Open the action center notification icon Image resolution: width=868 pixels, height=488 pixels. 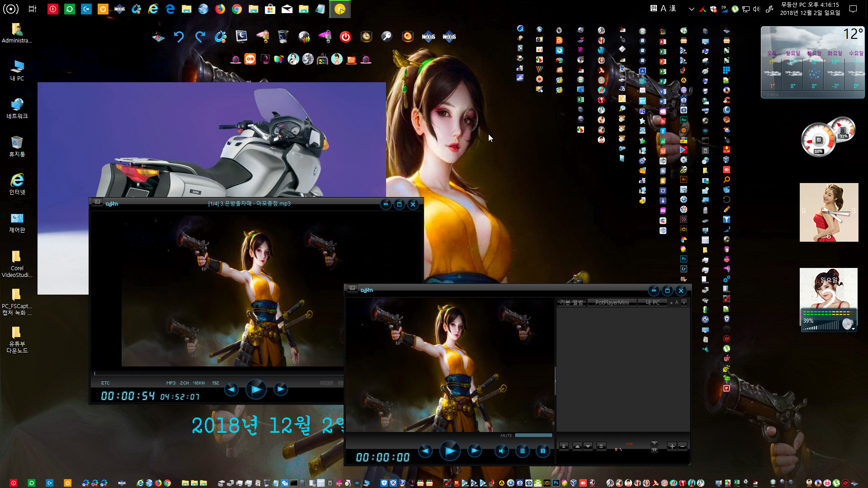coord(853,9)
